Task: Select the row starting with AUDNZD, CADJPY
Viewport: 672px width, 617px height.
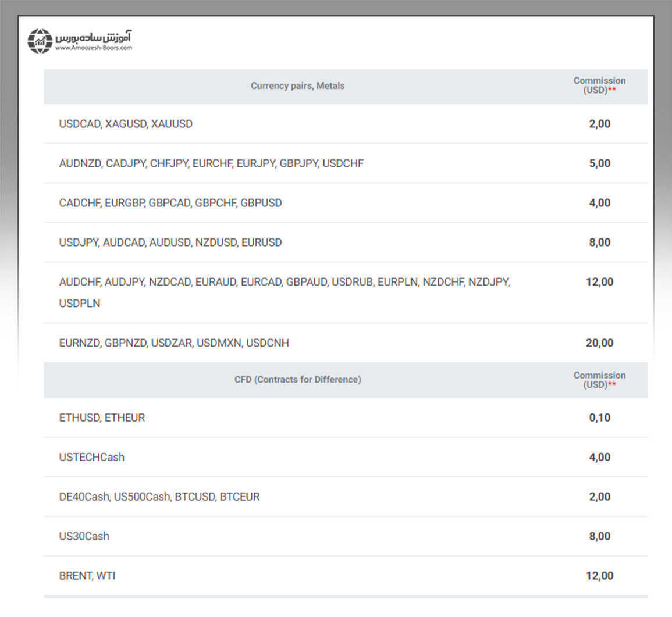Action: [x=211, y=163]
